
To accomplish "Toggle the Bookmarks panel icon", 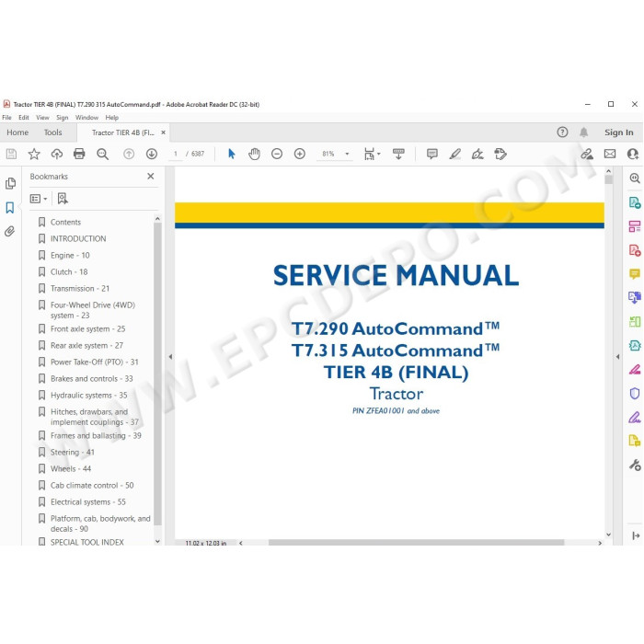I will [10, 207].
